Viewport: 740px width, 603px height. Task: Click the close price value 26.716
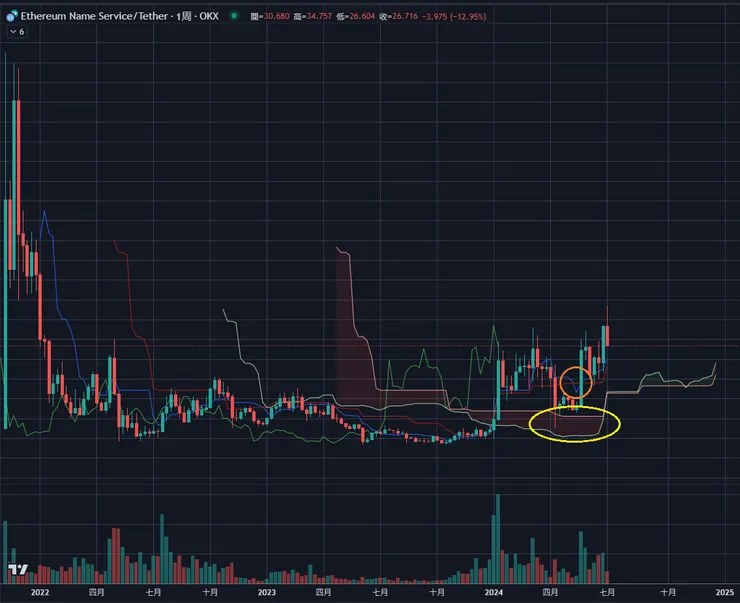[x=405, y=16]
